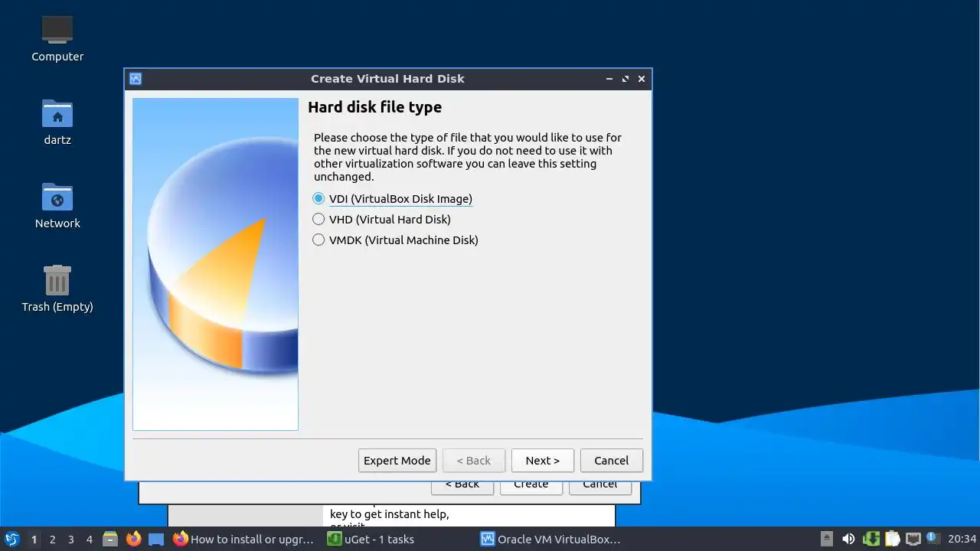Click the update notifier tray icon
The width and height of the screenshot is (980, 551).
coord(932,538)
